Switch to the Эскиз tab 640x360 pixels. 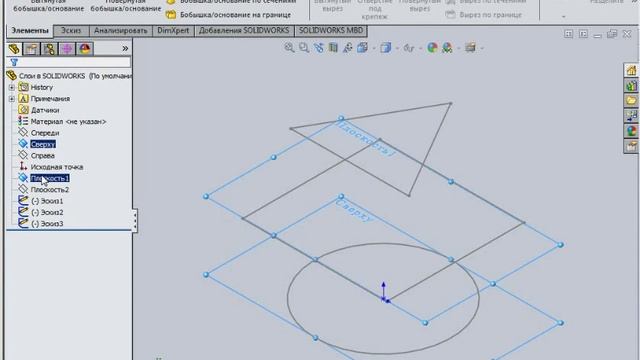(x=71, y=31)
